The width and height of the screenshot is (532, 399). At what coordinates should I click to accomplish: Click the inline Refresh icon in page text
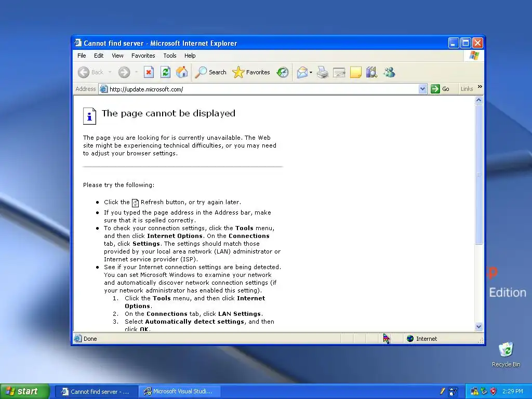135,203
